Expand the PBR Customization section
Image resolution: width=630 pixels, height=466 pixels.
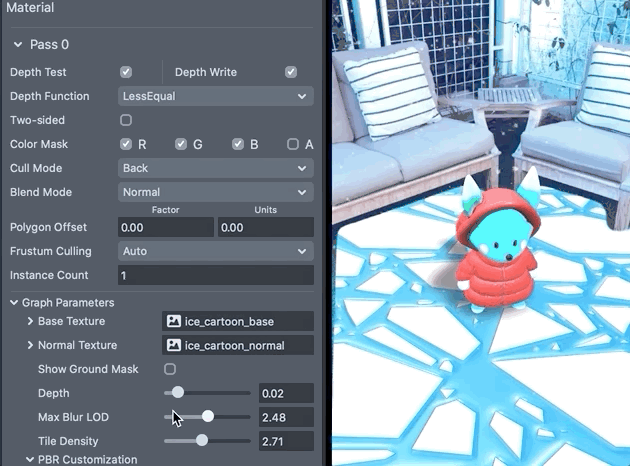[x=15, y=459]
